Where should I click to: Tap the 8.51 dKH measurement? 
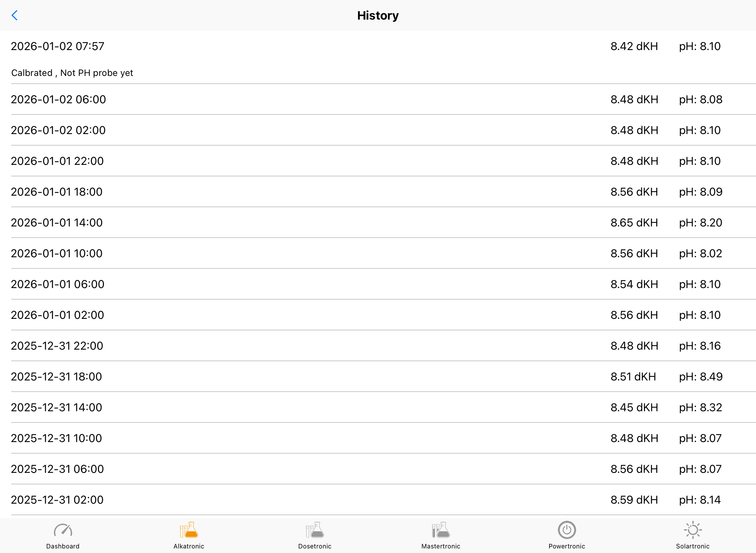(x=633, y=377)
